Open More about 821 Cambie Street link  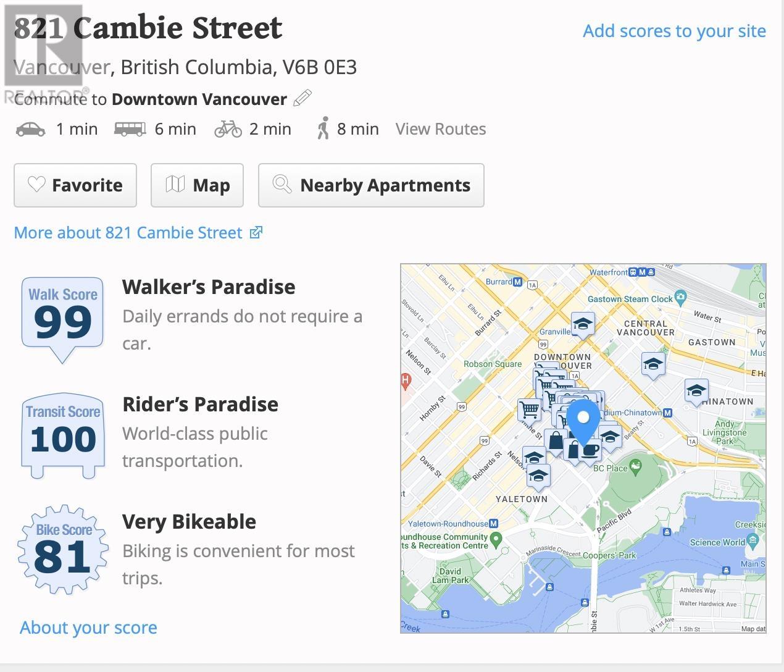tap(138, 233)
